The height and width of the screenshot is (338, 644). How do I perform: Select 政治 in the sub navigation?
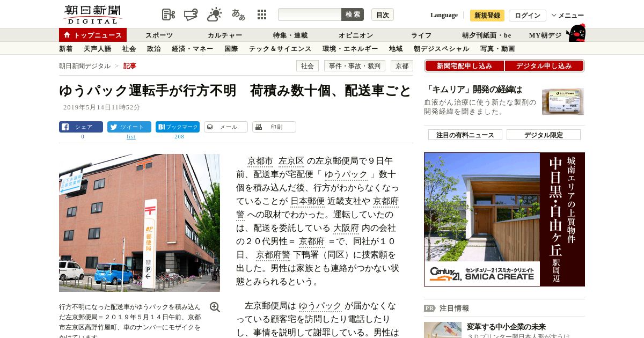coord(153,49)
